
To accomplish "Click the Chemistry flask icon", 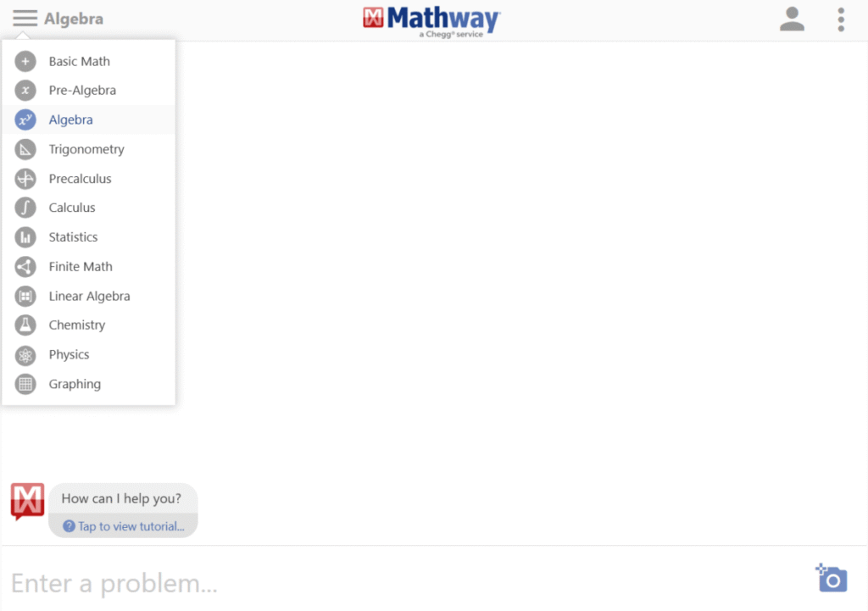I will click(25, 325).
